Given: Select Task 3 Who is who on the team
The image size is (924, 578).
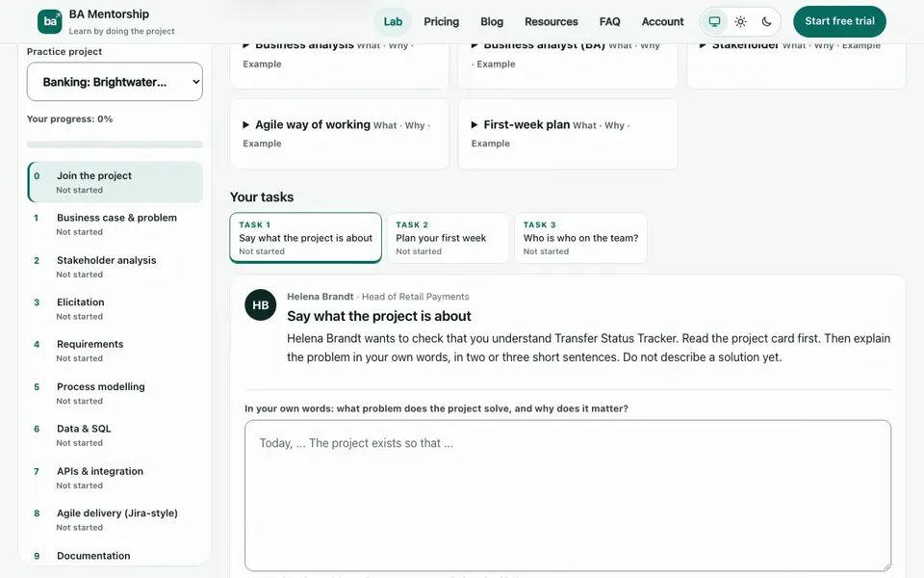Looking at the screenshot, I should pyautogui.click(x=581, y=238).
